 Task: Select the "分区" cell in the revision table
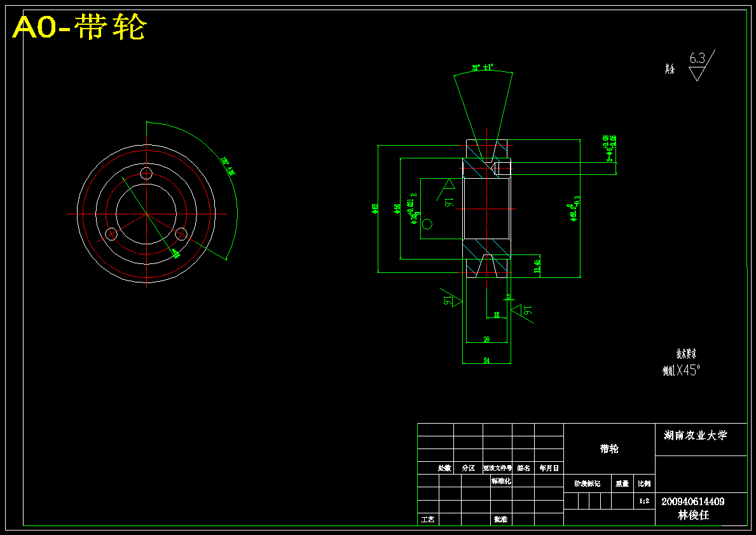tap(468, 468)
